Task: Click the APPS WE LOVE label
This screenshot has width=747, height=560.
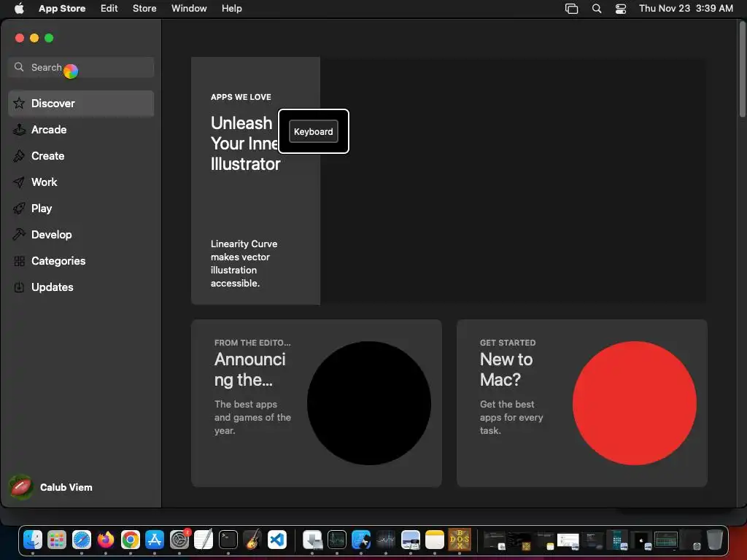Action: pos(241,97)
